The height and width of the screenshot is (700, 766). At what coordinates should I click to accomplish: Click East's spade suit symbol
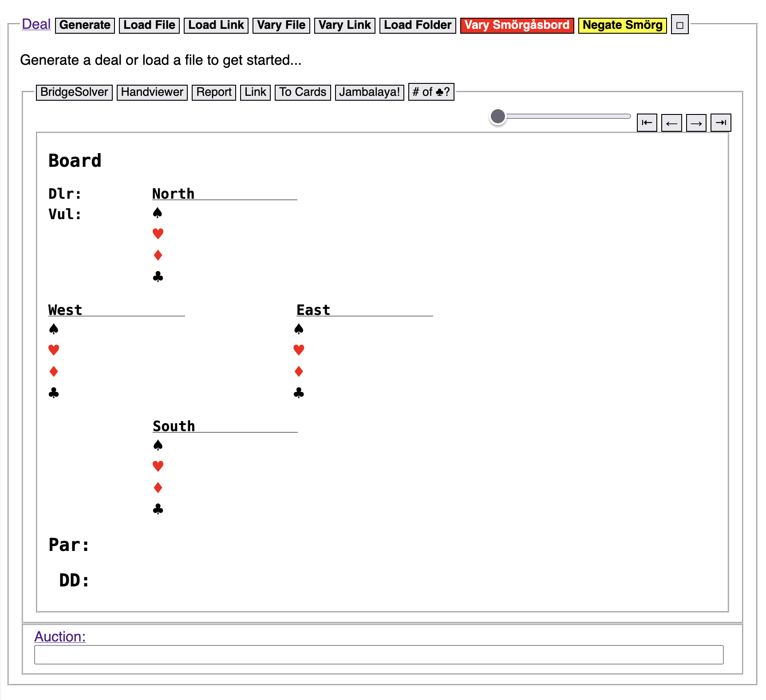299,329
